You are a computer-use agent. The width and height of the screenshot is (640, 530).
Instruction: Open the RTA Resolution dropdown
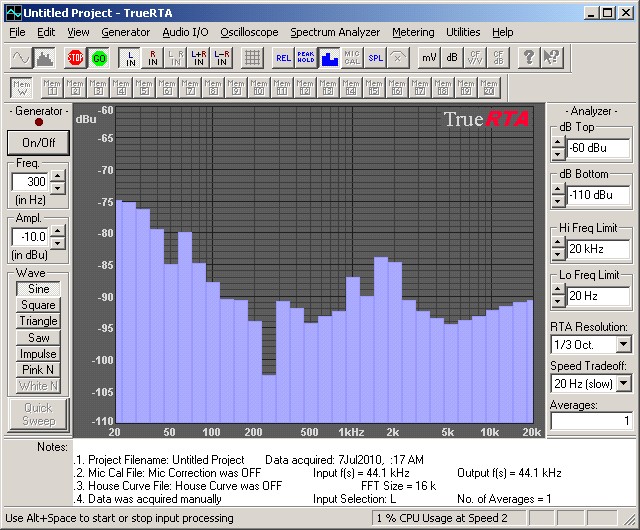623,344
